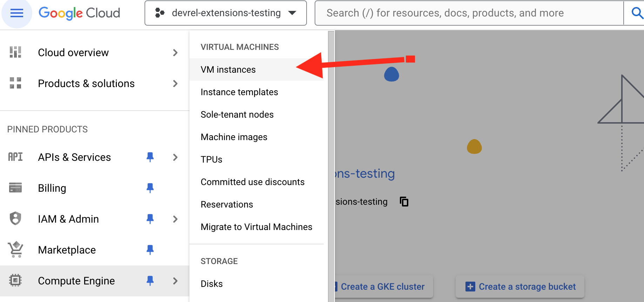Unpin Billing using its pin icon
The width and height of the screenshot is (644, 302).
pyautogui.click(x=150, y=188)
